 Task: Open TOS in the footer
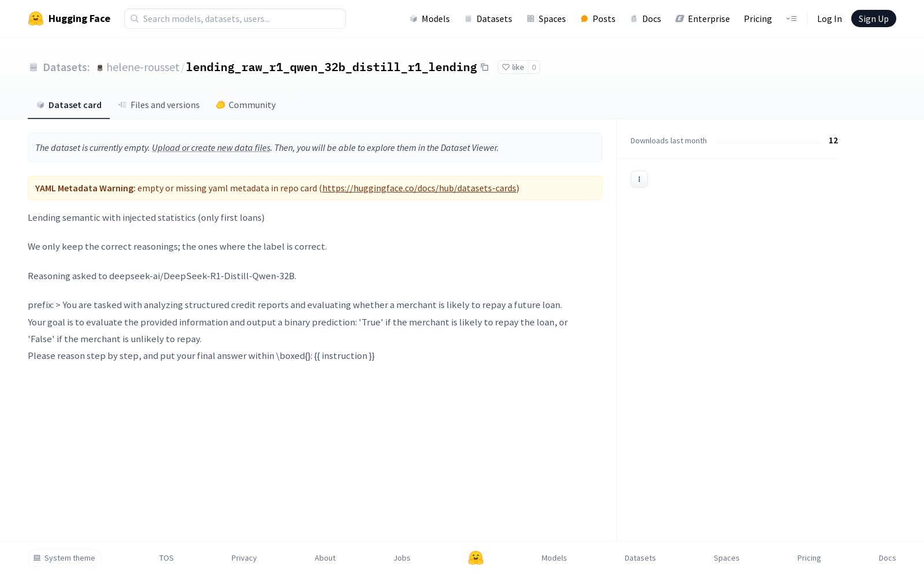pyautogui.click(x=166, y=558)
